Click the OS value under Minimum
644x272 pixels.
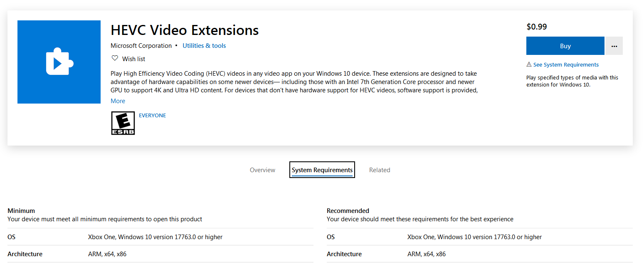click(x=155, y=237)
